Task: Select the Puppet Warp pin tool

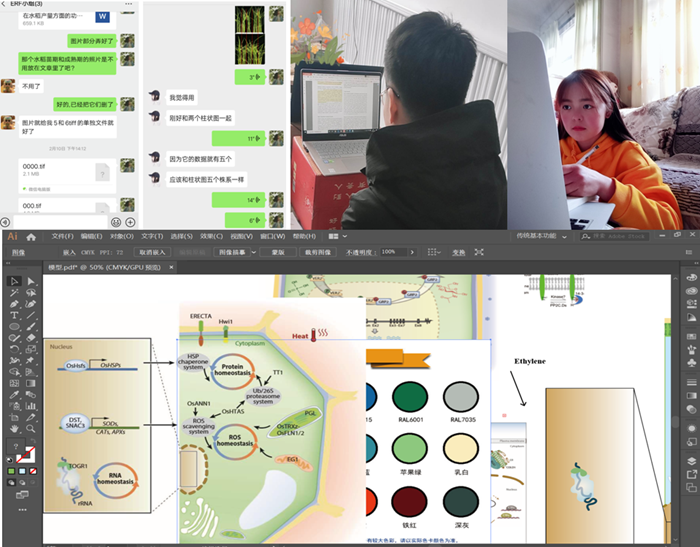Action: [31, 360]
